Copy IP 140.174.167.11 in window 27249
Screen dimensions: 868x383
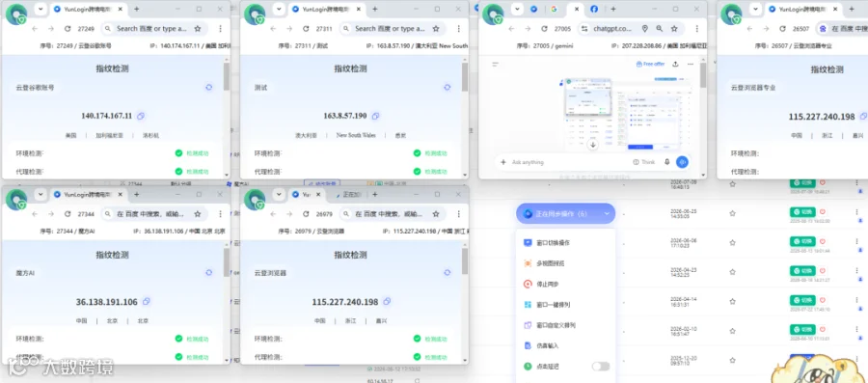click(x=141, y=116)
